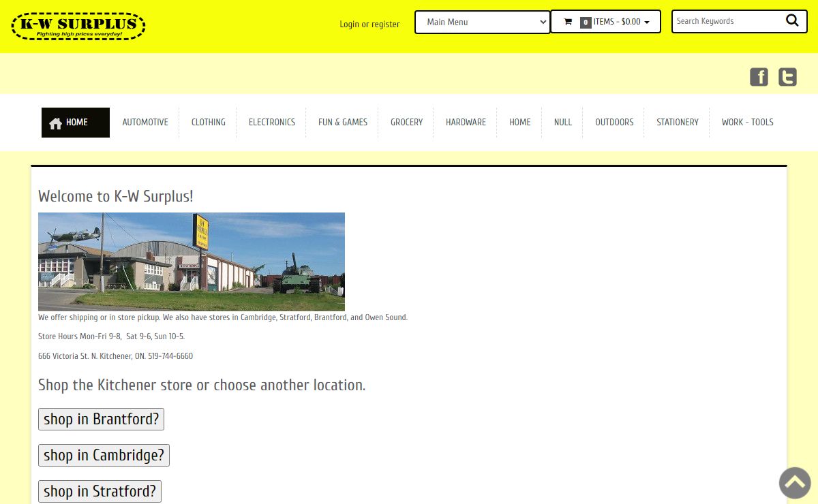Open the Hardware category

466,123
